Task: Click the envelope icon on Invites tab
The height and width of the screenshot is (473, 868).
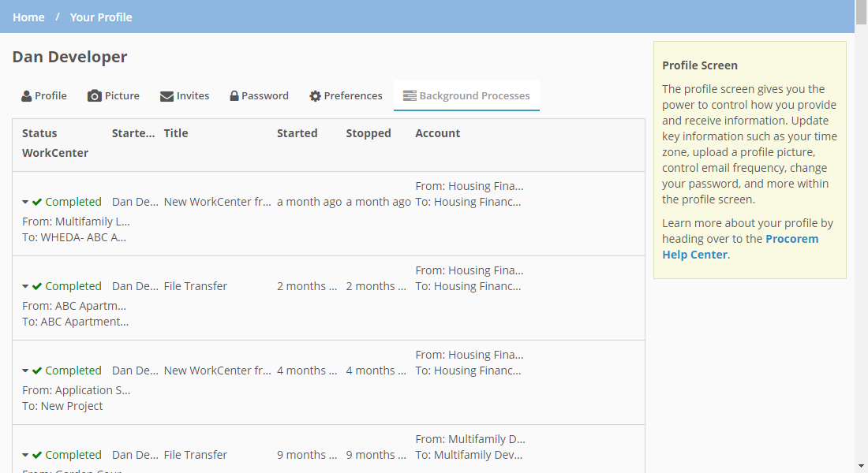Action: click(x=166, y=96)
